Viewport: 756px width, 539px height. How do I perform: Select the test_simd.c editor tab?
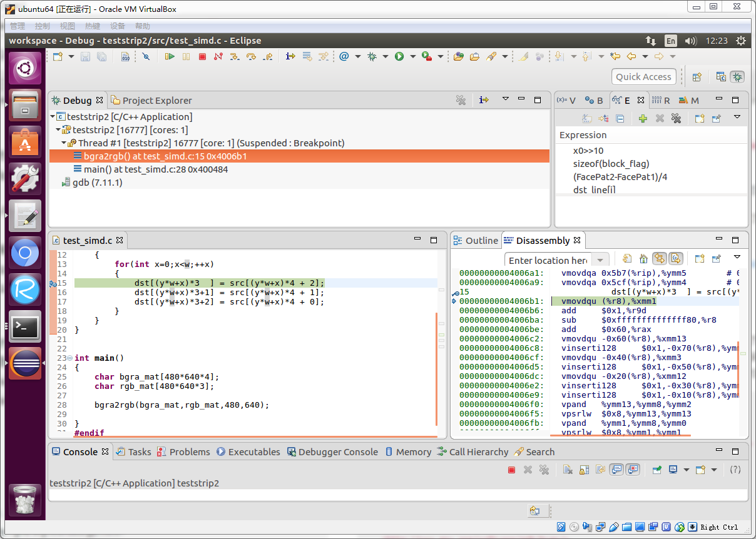coord(88,240)
